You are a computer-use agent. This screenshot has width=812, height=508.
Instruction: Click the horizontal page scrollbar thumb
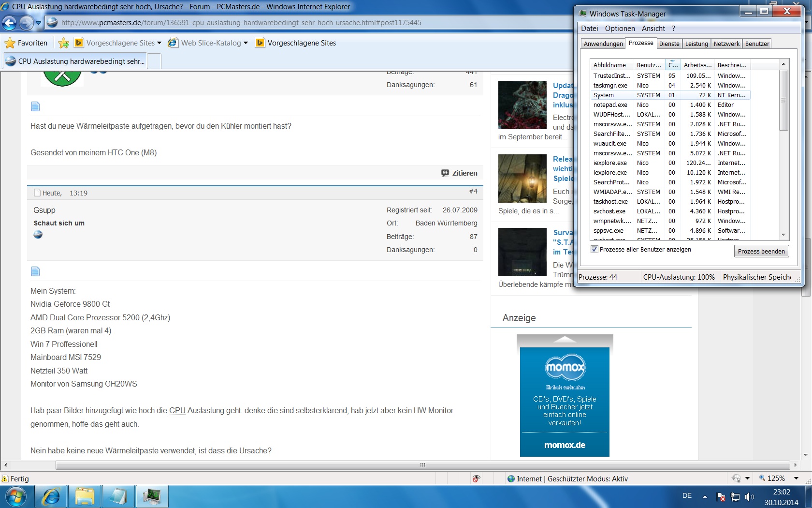click(423, 465)
